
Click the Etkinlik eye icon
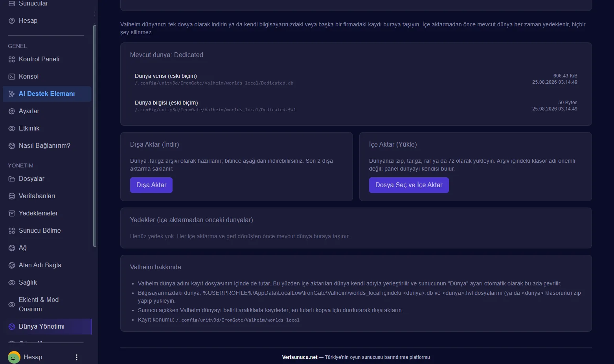12,129
